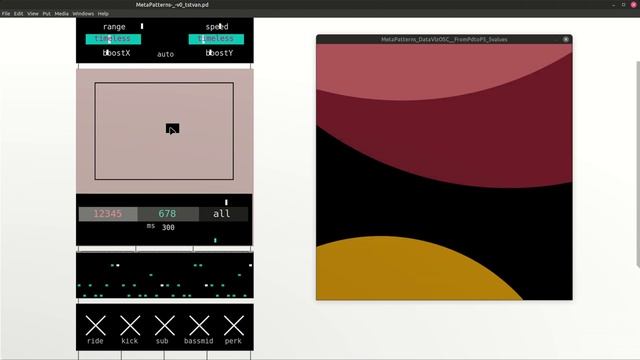Click the speed label
Viewport: 640px width, 360px height.
217,27
